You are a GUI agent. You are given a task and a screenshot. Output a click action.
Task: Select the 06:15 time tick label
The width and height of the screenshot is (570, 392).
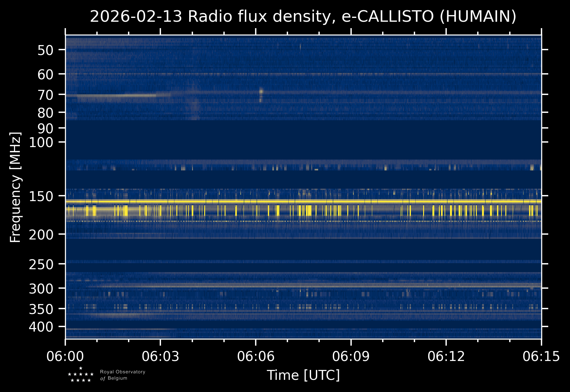[541, 356]
